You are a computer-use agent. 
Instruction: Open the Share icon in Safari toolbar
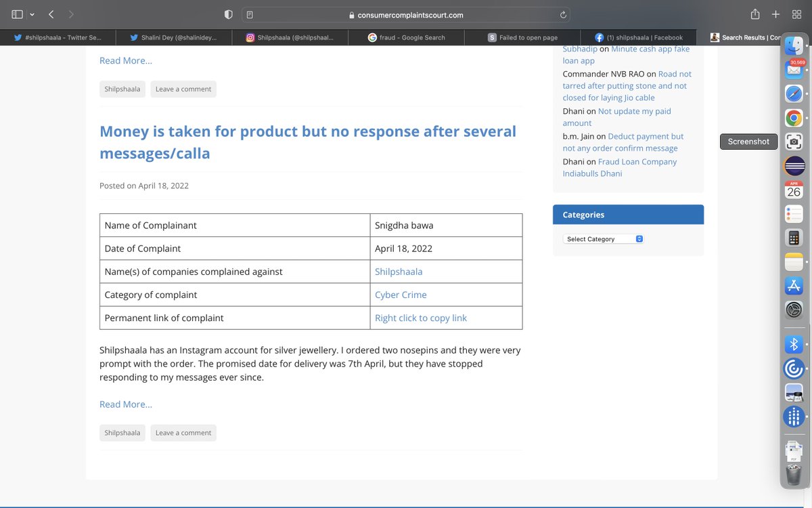pyautogui.click(x=755, y=14)
